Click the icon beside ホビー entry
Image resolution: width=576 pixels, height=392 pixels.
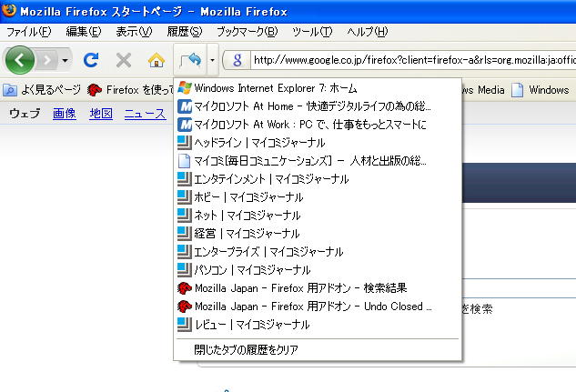[x=185, y=197]
